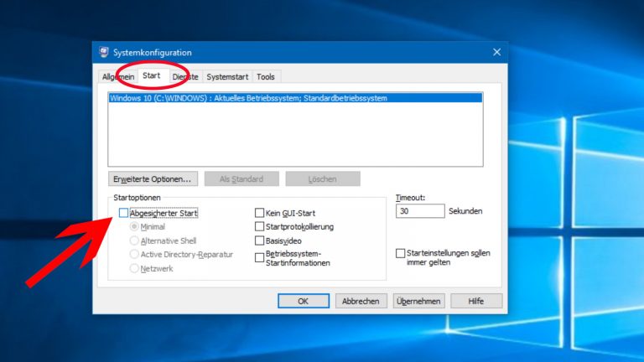Tick the Kein GUI-Start checkbox

(259, 214)
